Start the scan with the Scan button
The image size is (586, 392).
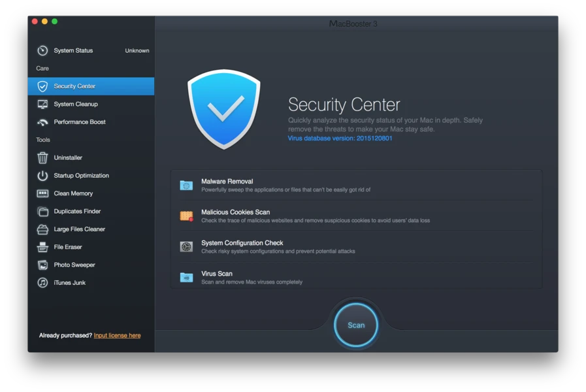[x=356, y=325]
